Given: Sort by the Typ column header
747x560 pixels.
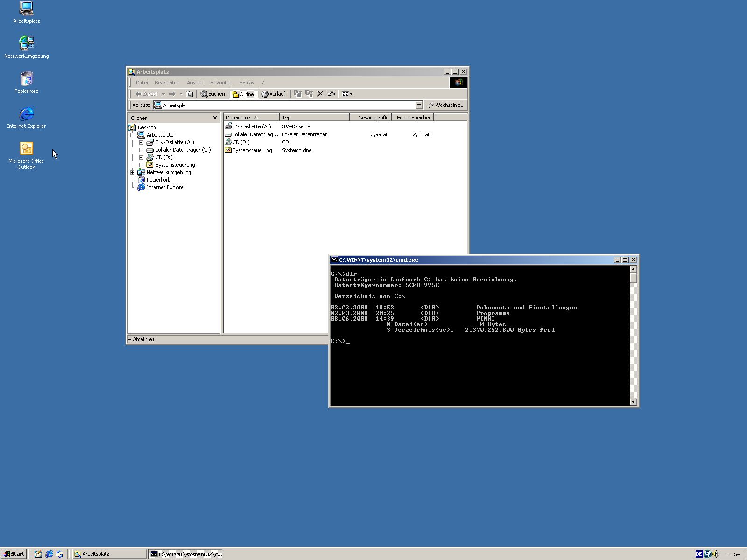Looking at the screenshot, I should pos(314,118).
